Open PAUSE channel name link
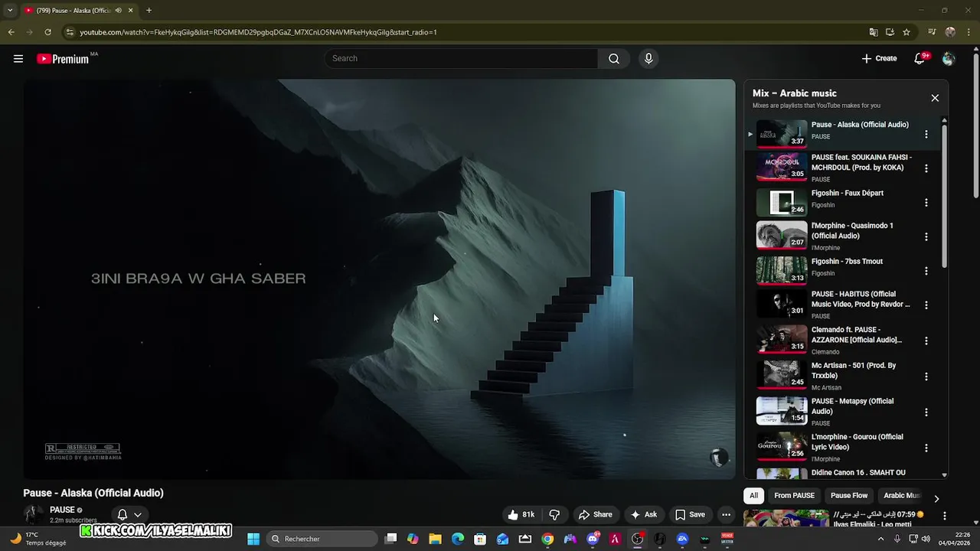This screenshot has width=980, height=551. coord(62,510)
